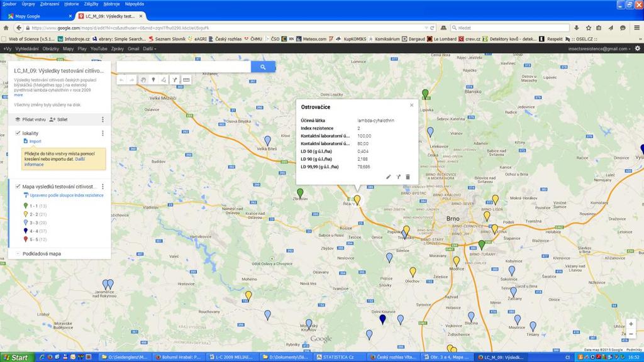Go to the browser home page
The image size is (644, 362).
point(6,28)
